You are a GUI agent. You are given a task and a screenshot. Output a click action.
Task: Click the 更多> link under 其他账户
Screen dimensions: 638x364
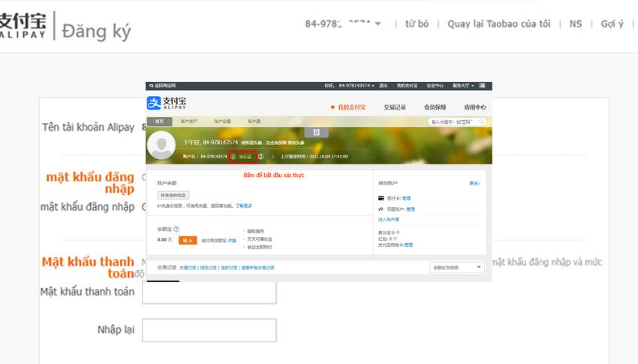[475, 183]
